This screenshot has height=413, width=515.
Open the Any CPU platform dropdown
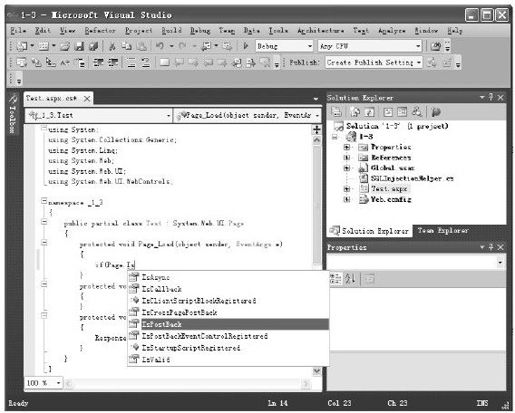[370, 46]
